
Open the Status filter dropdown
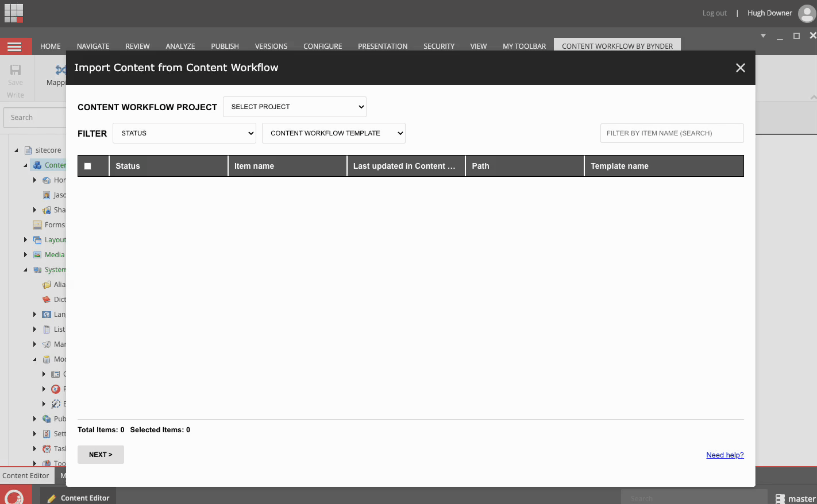tap(184, 133)
